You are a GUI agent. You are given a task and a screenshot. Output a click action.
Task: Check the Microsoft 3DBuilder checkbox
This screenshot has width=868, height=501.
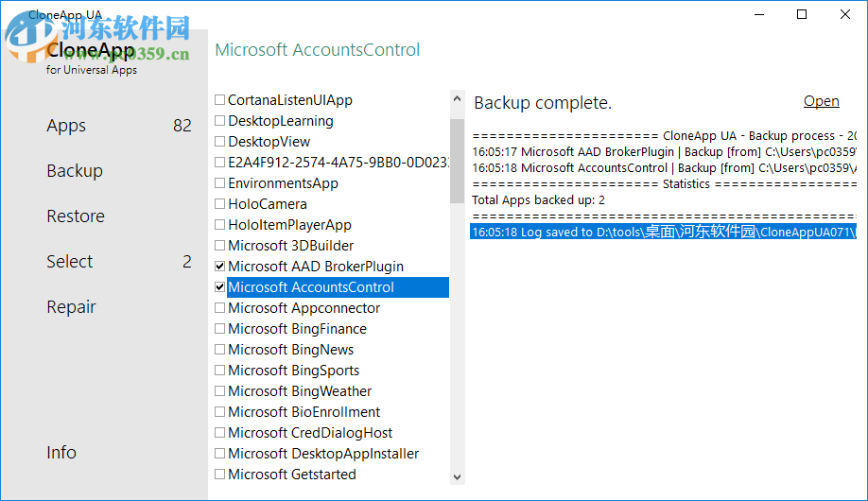(x=220, y=246)
